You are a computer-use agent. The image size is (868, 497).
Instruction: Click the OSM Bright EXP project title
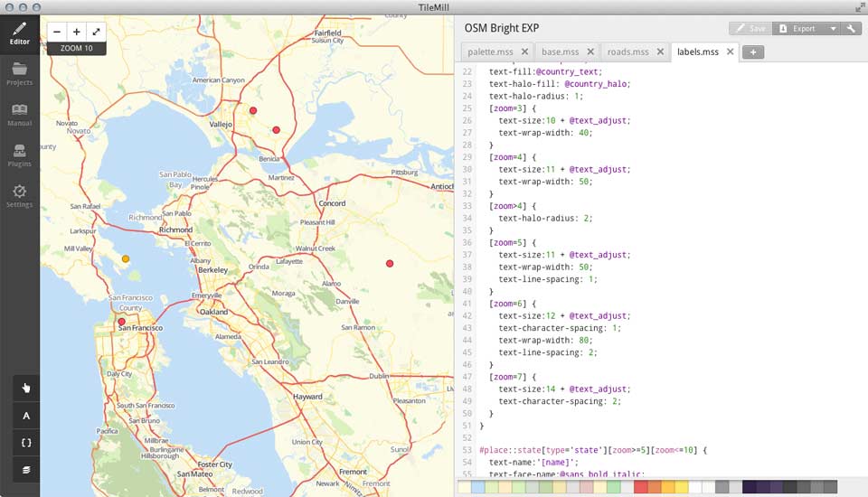pyautogui.click(x=502, y=28)
